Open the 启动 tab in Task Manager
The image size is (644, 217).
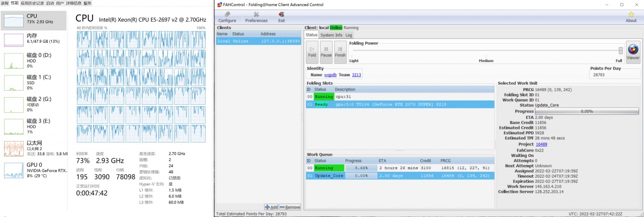point(50,3)
